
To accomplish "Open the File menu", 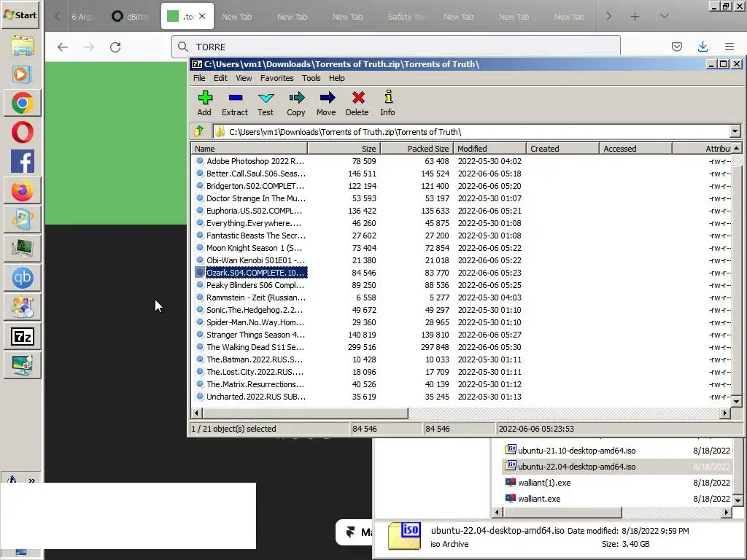I will (199, 78).
